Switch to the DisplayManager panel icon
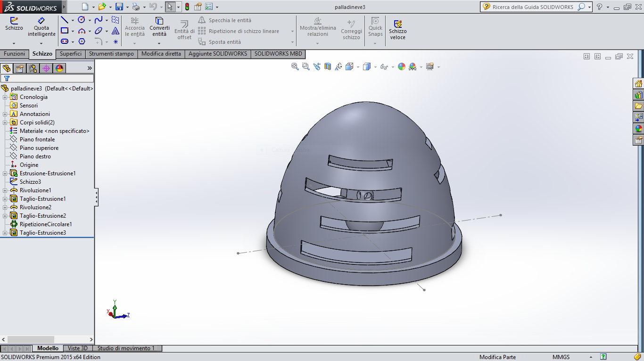The width and height of the screenshot is (644, 361). click(59, 68)
